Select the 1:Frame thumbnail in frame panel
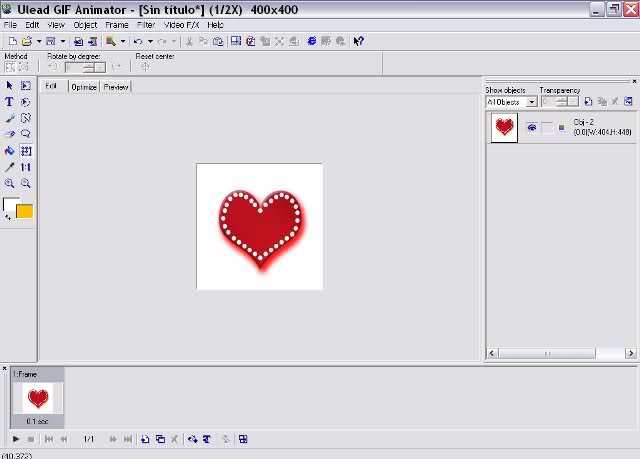 pos(38,398)
